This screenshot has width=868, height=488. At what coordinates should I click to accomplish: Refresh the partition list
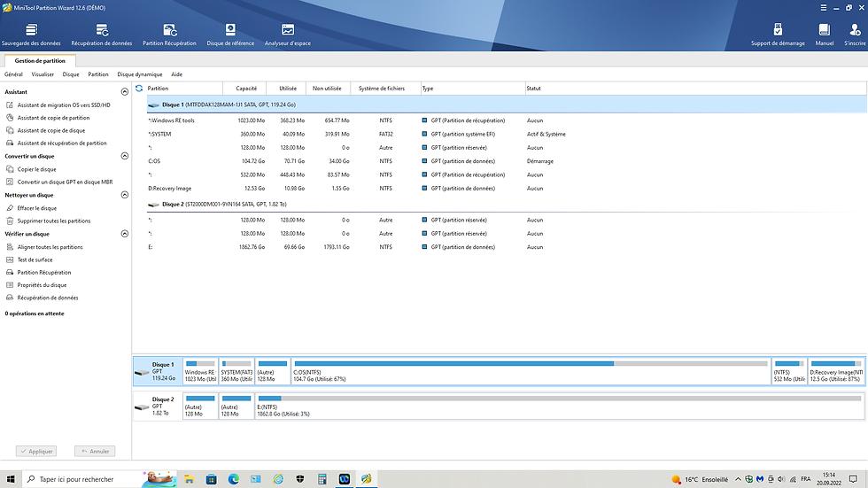point(139,89)
